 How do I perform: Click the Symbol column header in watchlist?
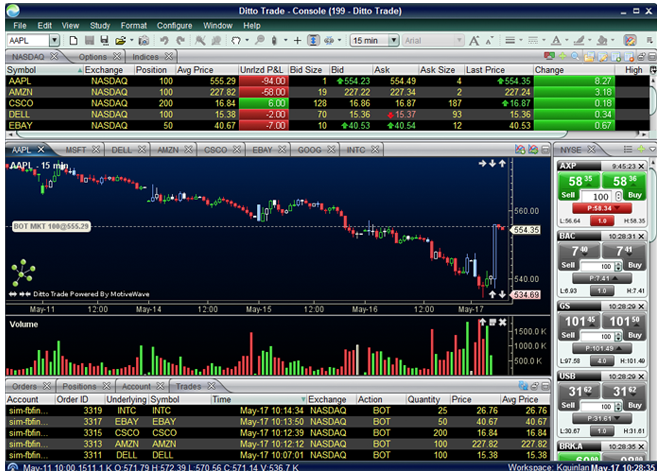point(44,70)
